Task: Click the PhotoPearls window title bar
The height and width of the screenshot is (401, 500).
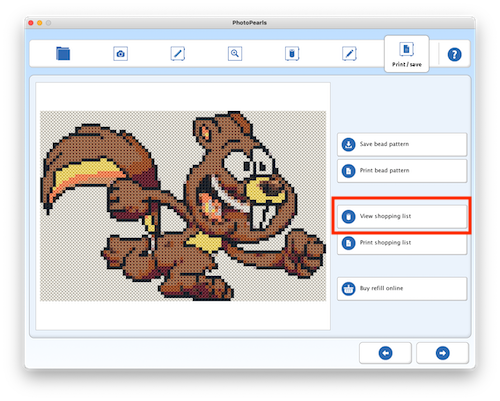Action: click(x=250, y=23)
